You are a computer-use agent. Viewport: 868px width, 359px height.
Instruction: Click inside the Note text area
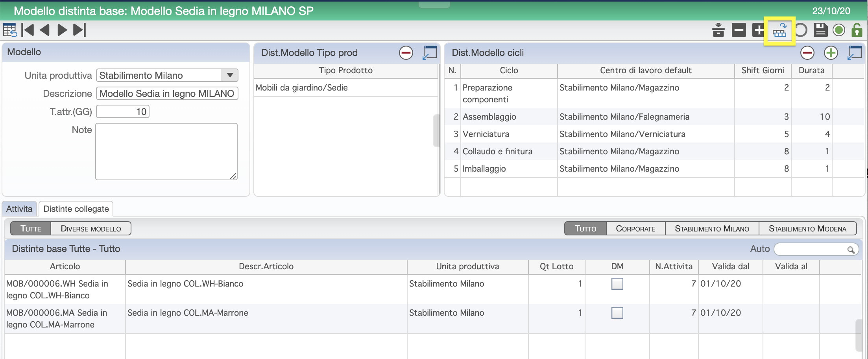166,152
